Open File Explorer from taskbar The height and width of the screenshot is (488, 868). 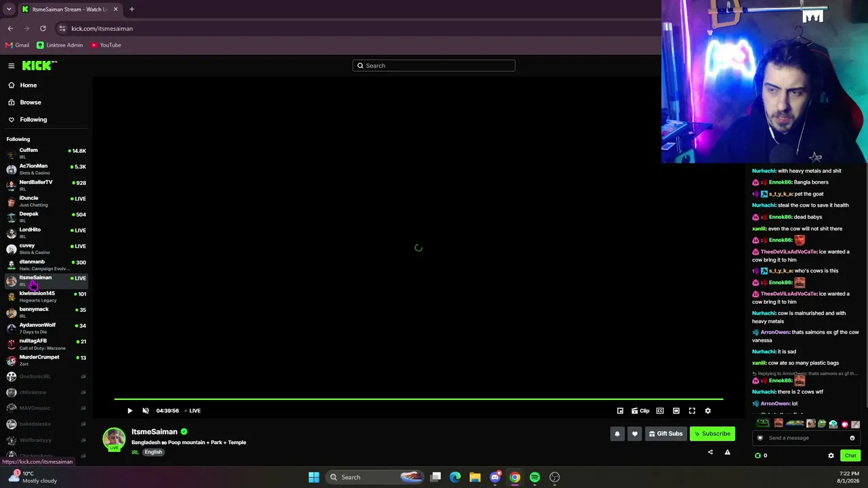click(x=475, y=477)
